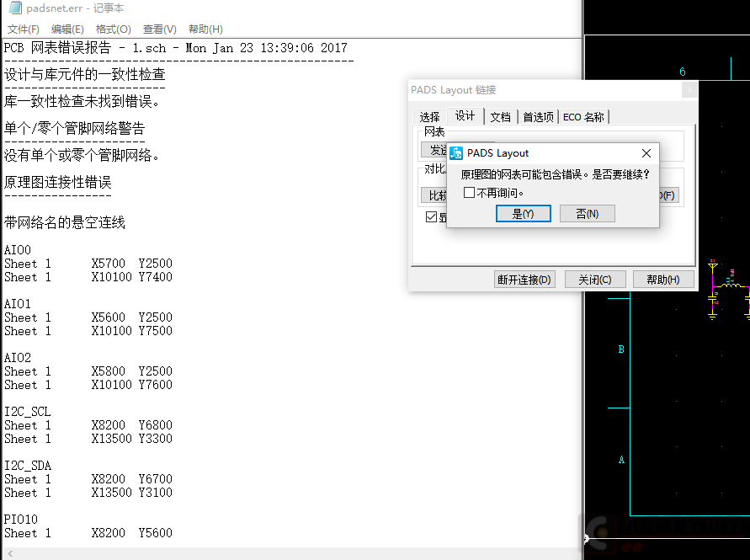Image resolution: width=750 pixels, height=560 pixels.
Task: Check the 不再询问 checkbox
Action: tap(469, 192)
